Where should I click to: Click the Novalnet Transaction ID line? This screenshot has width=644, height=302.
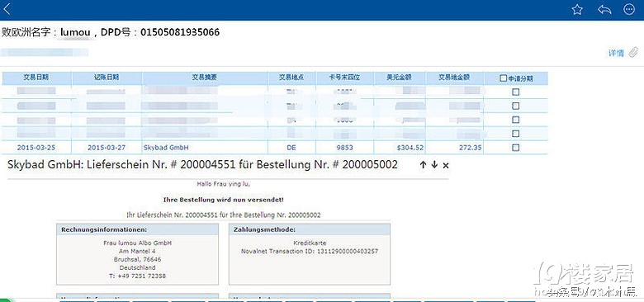click(310, 251)
